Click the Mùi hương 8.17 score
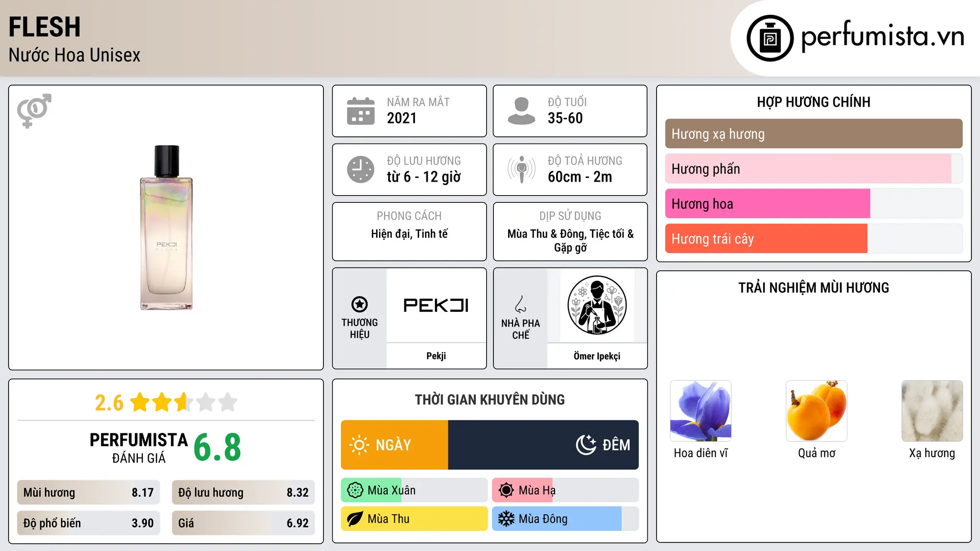 tap(89, 493)
